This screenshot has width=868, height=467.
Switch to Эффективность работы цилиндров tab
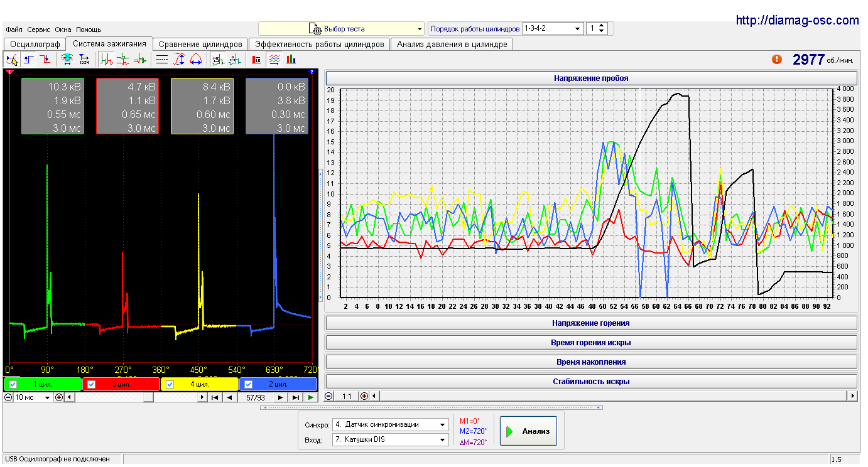click(319, 45)
